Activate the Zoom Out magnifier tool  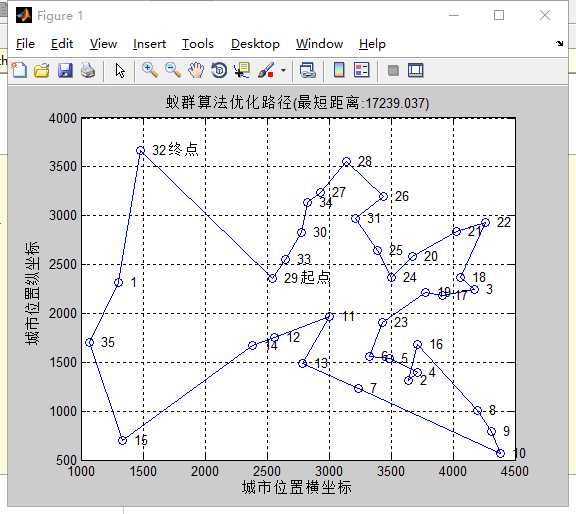(x=173, y=70)
